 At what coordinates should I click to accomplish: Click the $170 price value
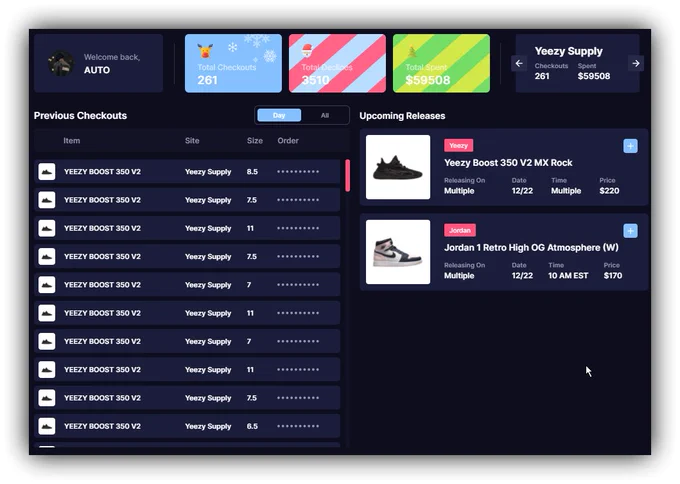[613, 275]
